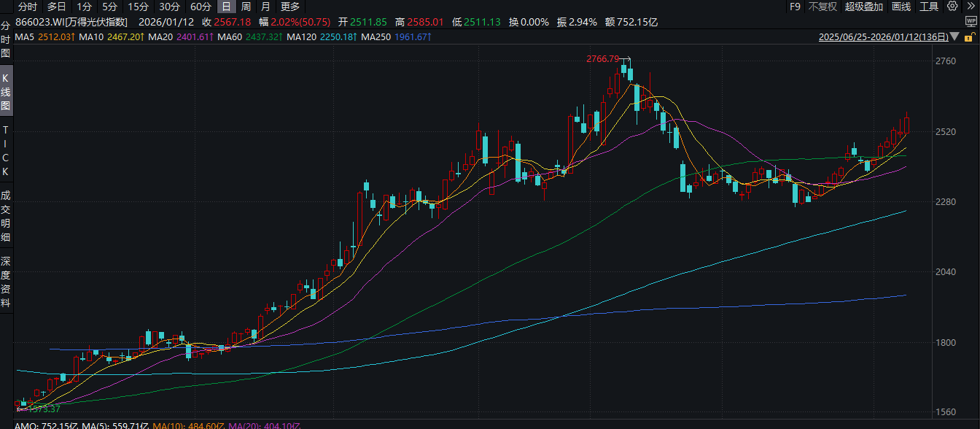Select the 5分 interval

[109, 7]
